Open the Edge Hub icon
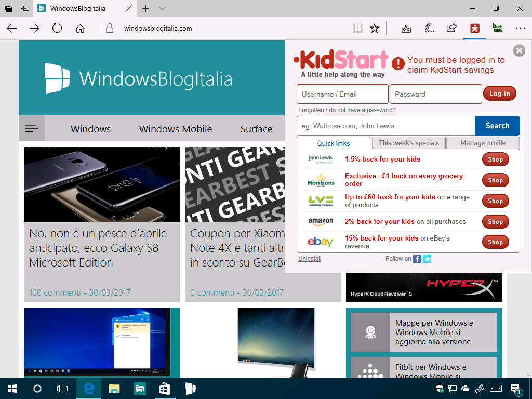This screenshot has width=532, height=399. pos(406,29)
